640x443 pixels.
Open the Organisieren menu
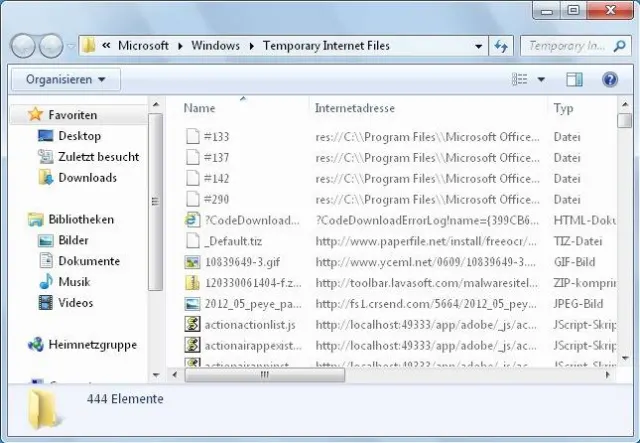[66, 79]
